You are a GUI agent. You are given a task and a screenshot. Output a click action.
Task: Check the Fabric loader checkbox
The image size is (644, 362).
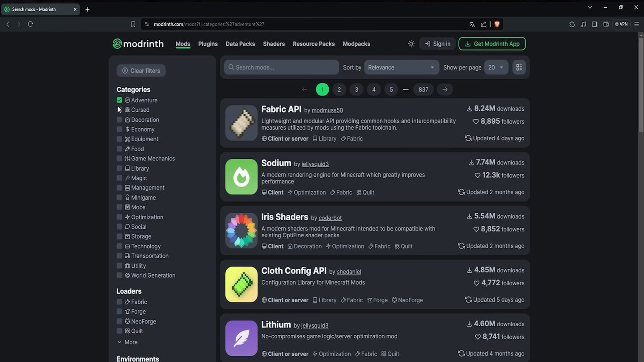[x=119, y=302]
